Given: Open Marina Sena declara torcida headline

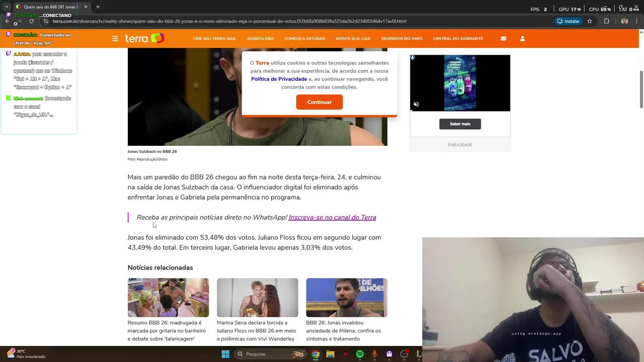Looking at the screenshot, I should click(x=256, y=331).
